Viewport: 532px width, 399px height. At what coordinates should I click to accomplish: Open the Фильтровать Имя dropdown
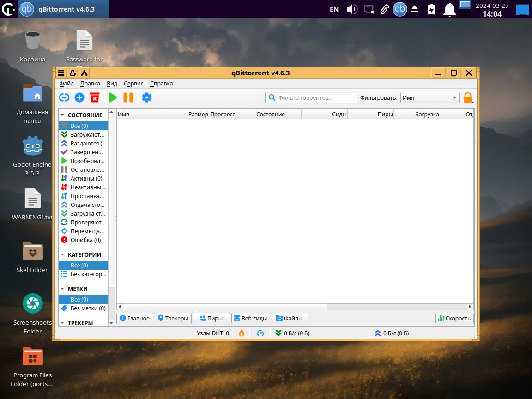(429, 98)
